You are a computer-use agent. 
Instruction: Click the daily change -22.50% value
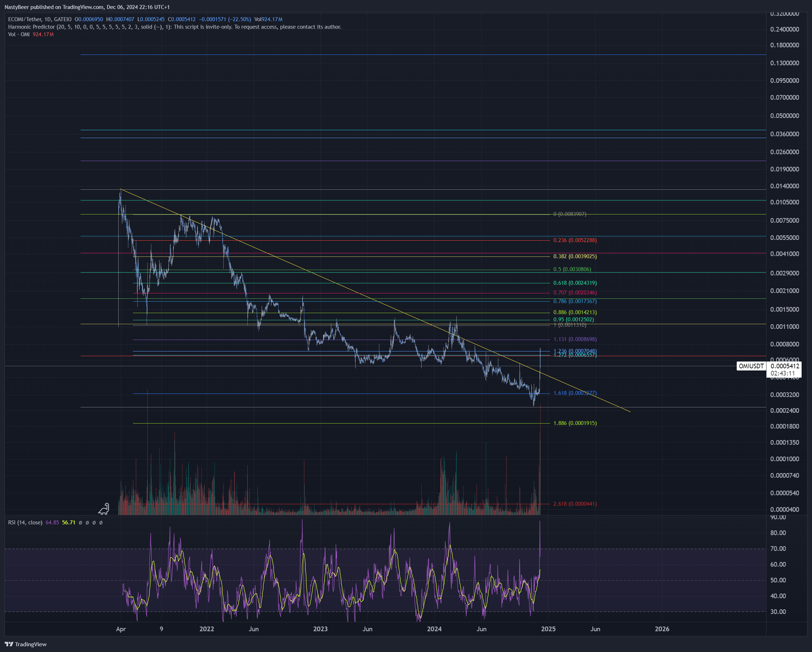[x=239, y=19]
